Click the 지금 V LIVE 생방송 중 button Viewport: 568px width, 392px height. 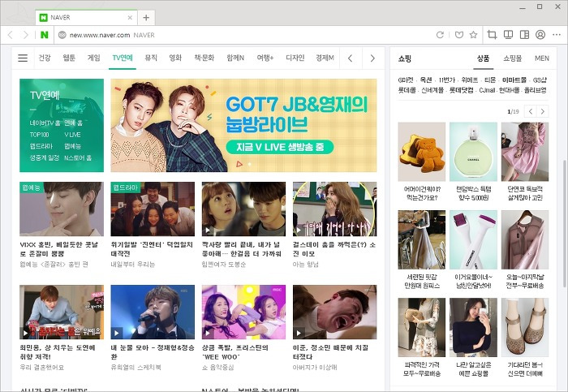(x=280, y=147)
